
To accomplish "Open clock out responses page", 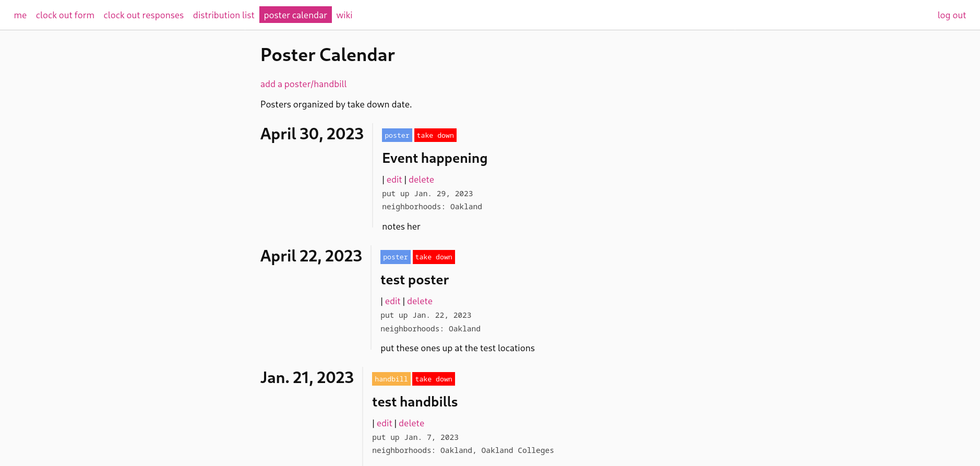I will [x=144, y=15].
